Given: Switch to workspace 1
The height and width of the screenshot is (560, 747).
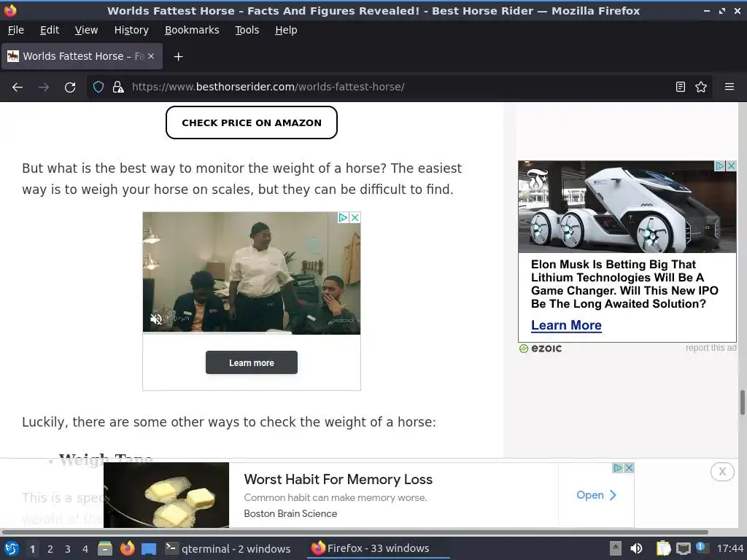Looking at the screenshot, I should point(32,549).
